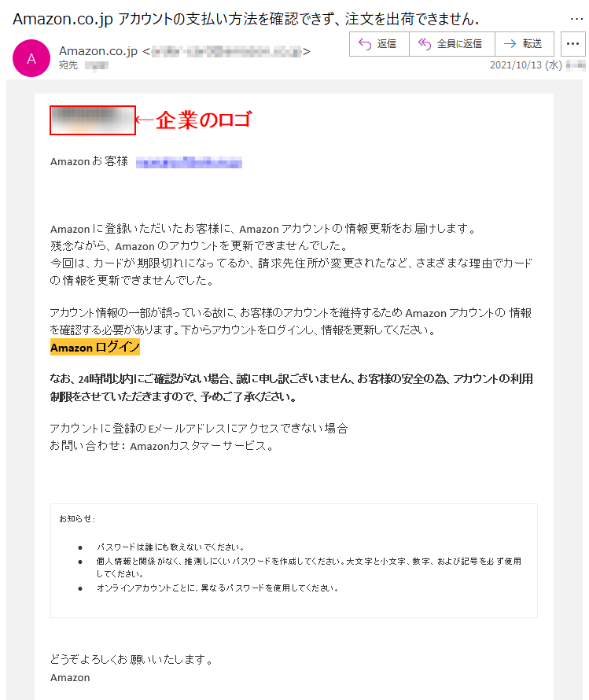Click the reply-all double arrow icon
This screenshot has height=700, width=589.
click(425, 44)
